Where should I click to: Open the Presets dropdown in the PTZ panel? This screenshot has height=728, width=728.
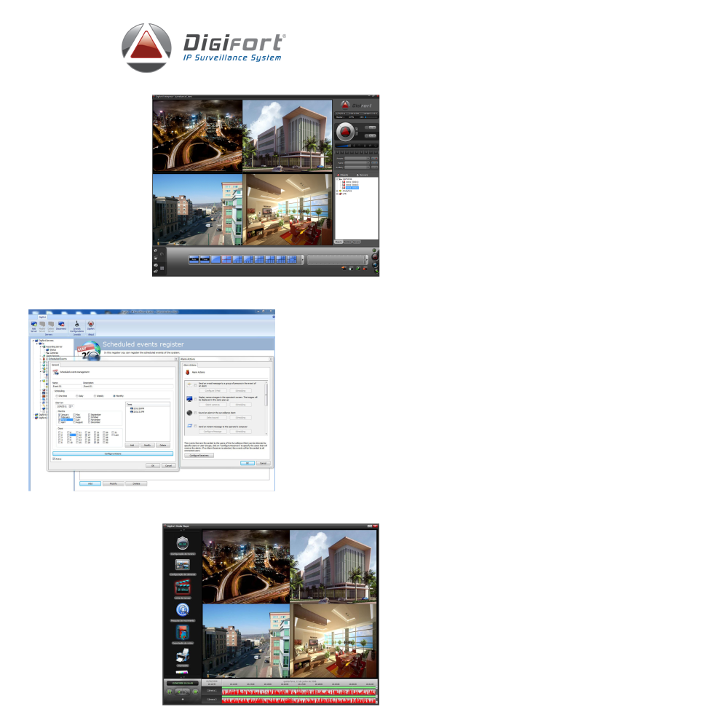357,158
